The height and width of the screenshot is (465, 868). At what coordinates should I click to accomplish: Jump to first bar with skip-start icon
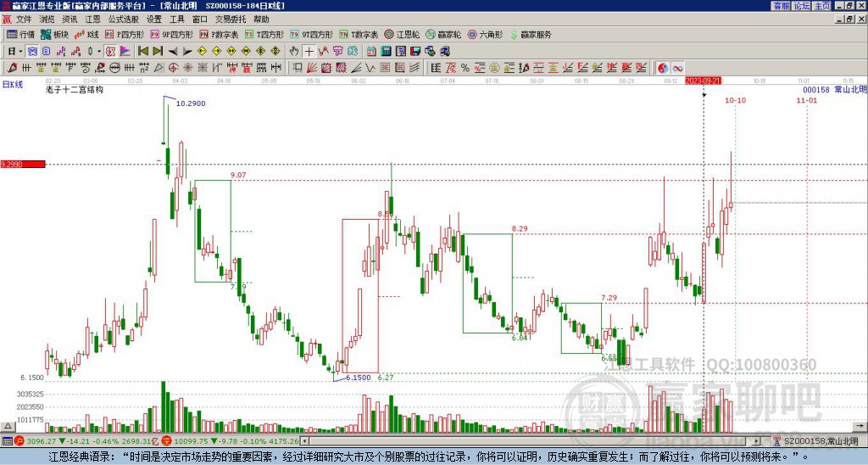click(142, 52)
